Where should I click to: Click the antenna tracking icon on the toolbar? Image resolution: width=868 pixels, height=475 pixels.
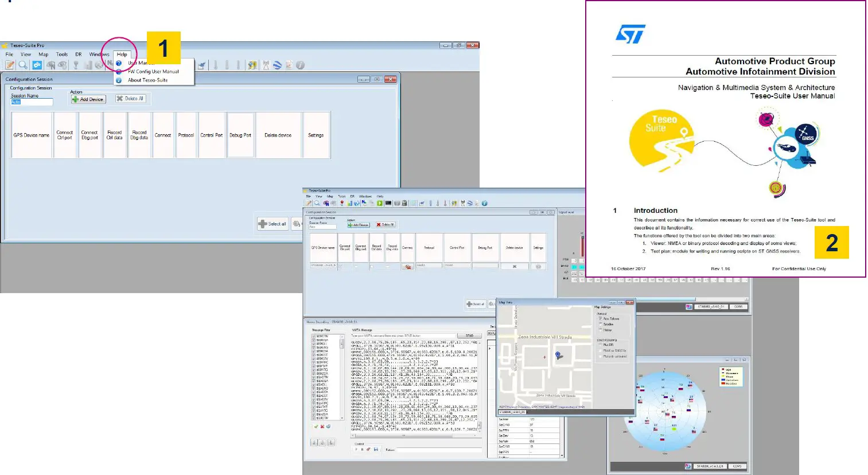click(264, 65)
